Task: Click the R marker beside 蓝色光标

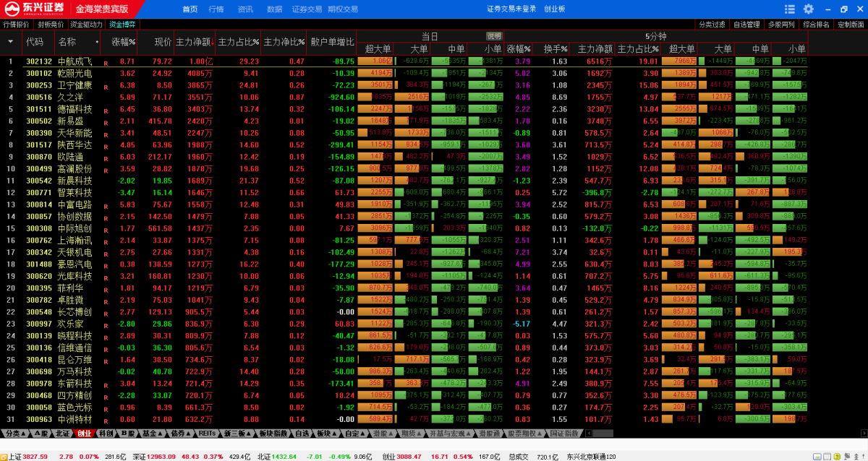Action: [106, 408]
